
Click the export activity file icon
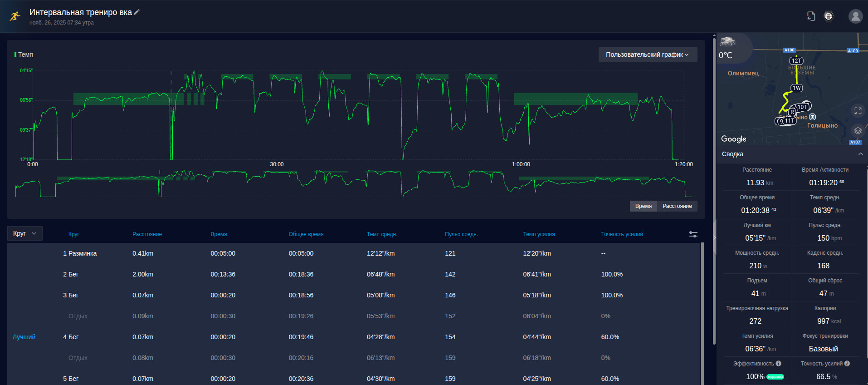(811, 16)
